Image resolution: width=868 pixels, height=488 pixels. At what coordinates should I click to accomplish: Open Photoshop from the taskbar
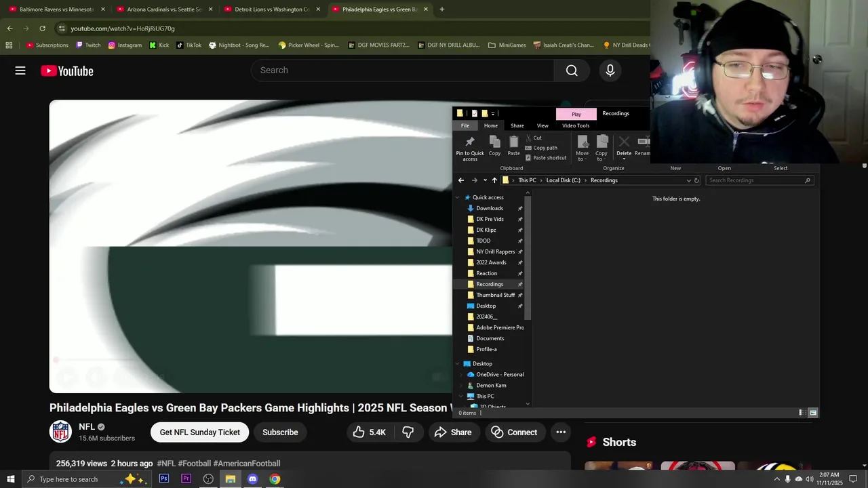click(164, 479)
